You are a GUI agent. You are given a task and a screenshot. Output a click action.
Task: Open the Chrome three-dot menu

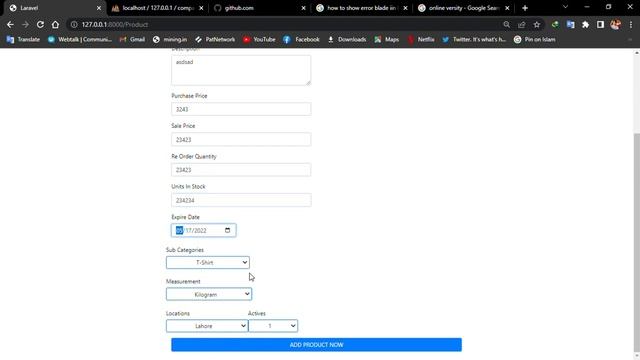pos(631,24)
